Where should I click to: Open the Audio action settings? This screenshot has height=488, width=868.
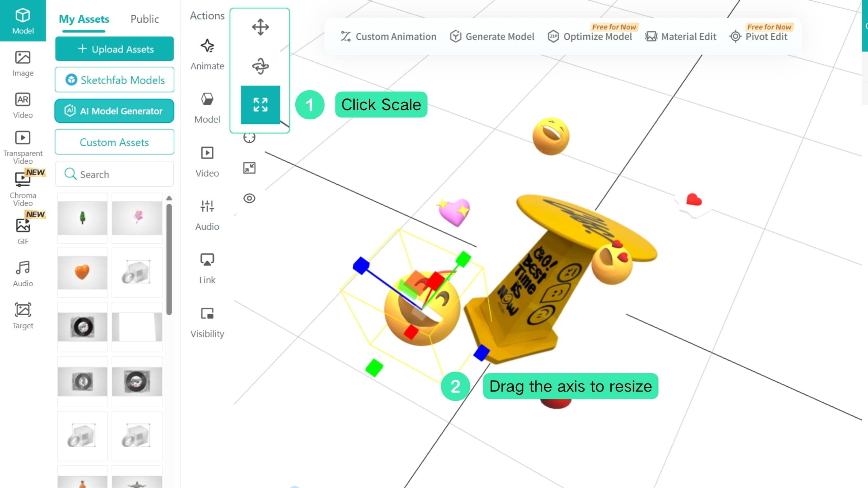[207, 215]
